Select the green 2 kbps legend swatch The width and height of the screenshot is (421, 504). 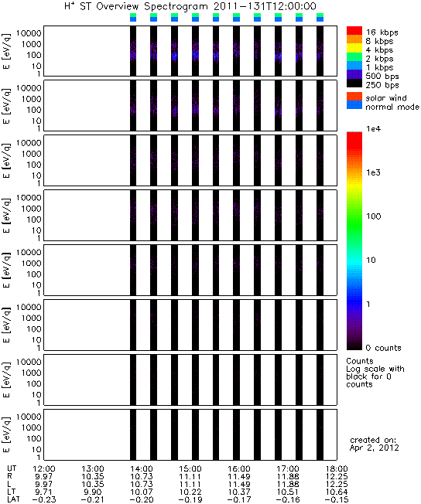coord(354,57)
